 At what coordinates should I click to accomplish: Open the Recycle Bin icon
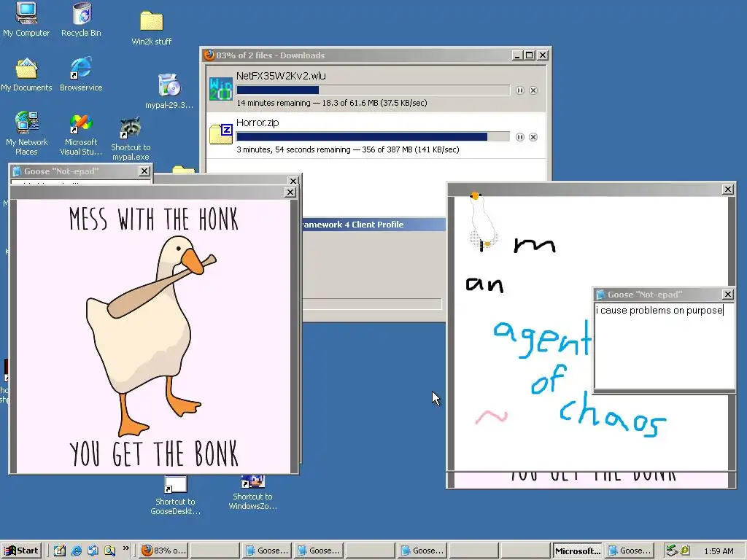click(x=82, y=19)
